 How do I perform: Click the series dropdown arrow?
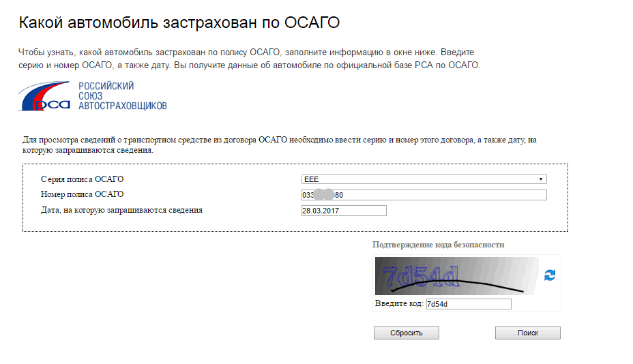540,179
